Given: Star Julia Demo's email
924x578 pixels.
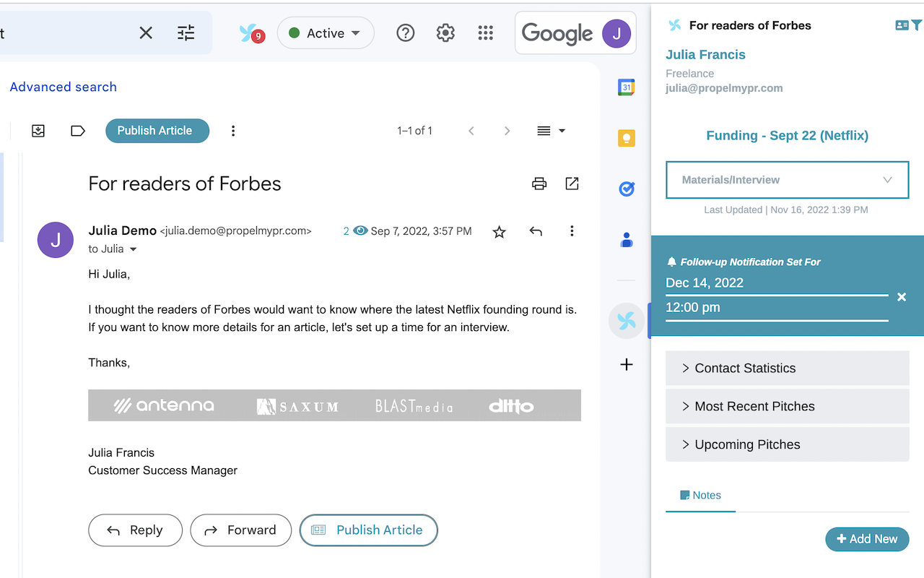Looking at the screenshot, I should pos(499,231).
